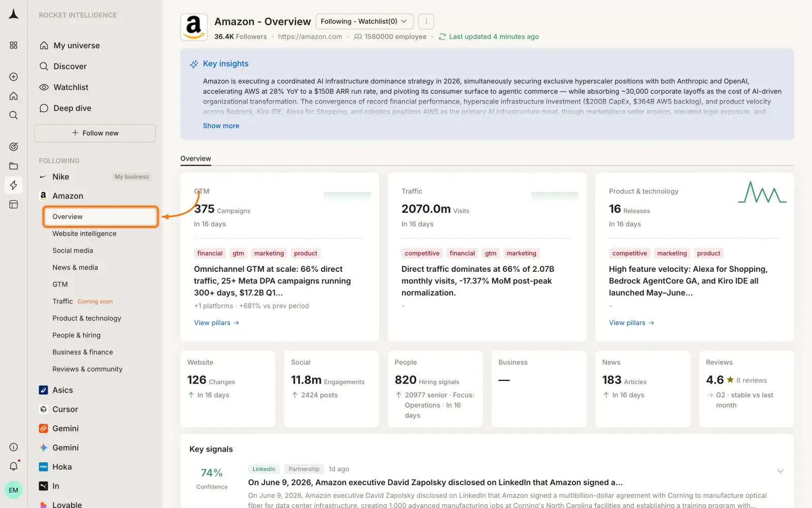Open People & hiring in sidebar
Screen dimensions: 812x508
77,335
